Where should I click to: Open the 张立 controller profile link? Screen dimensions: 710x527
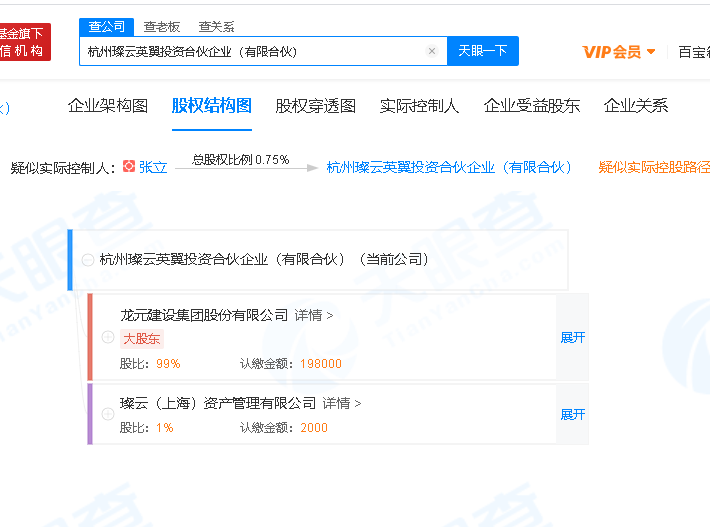153,168
